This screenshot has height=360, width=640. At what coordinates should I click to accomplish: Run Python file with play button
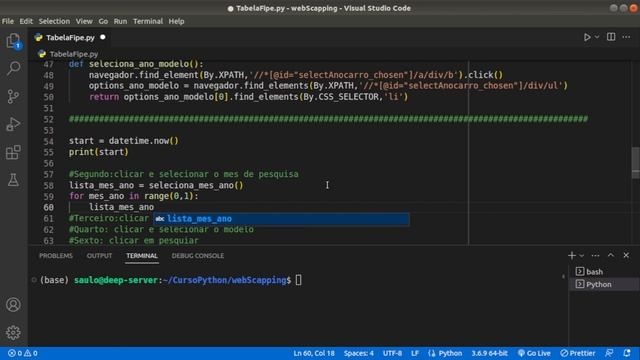tap(587, 37)
